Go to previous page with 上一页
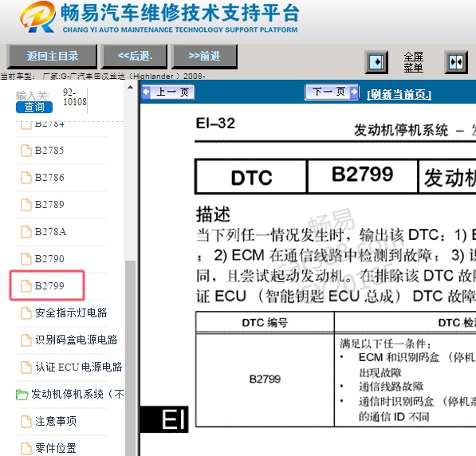The height and width of the screenshot is (456, 476). point(168,92)
